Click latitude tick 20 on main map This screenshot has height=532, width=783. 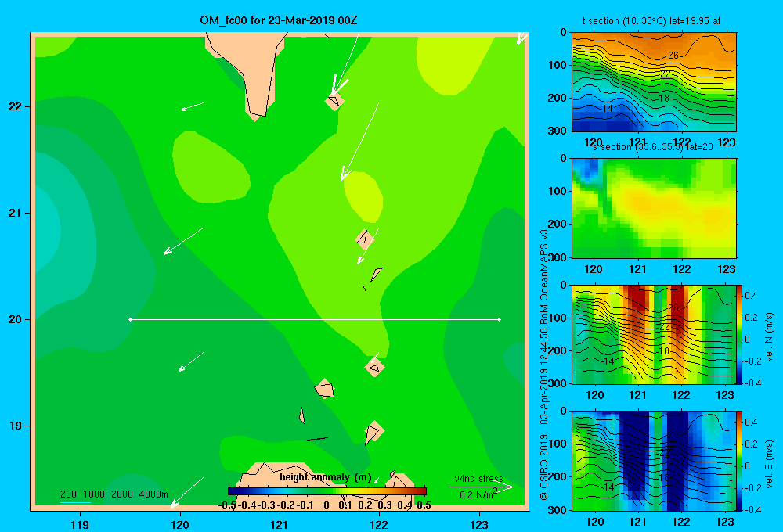(16, 319)
